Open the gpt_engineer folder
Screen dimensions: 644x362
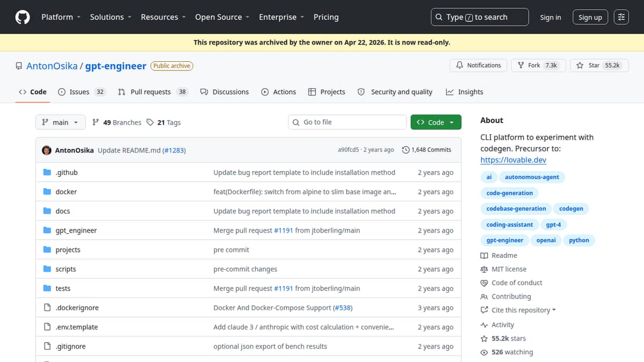(76, 230)
